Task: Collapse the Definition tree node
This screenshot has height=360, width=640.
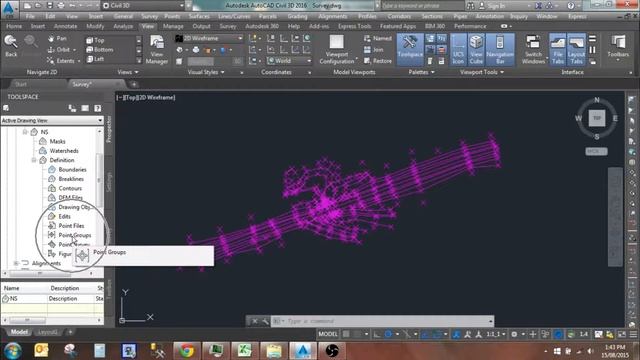Action: (34, 160)
